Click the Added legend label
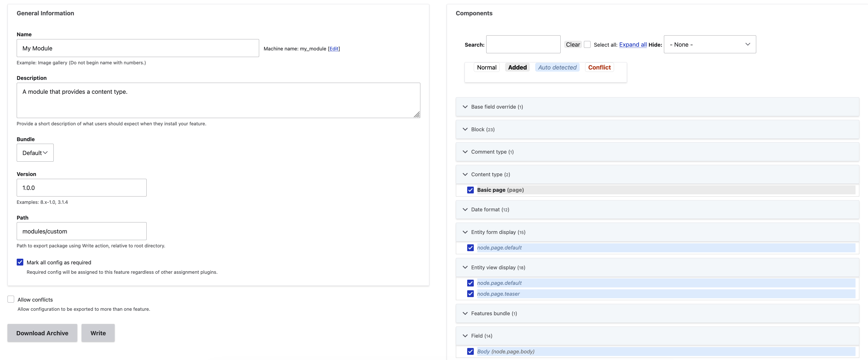Screen dimensions: 868x360 coord(517,67)
